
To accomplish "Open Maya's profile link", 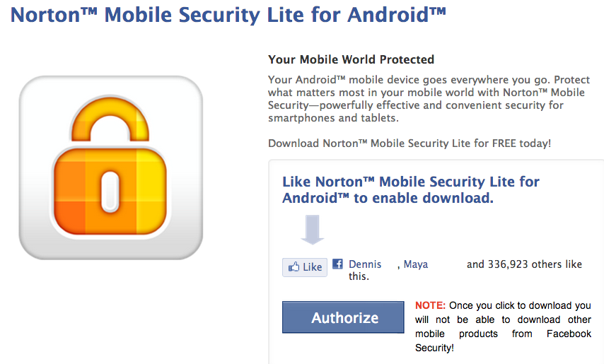I will pos(416,264).
